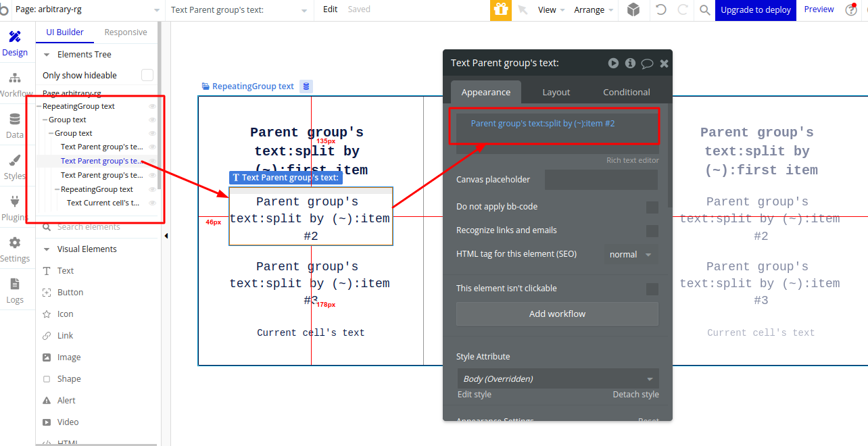Select Video element in Visual Elements
This screenshot has width=868, height=446.
pos(68,422)
